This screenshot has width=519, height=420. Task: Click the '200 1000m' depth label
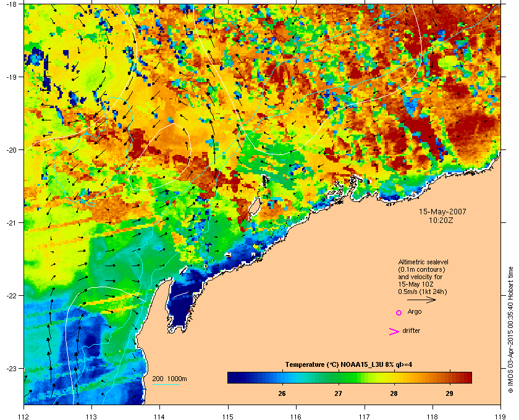pos(169,379)
